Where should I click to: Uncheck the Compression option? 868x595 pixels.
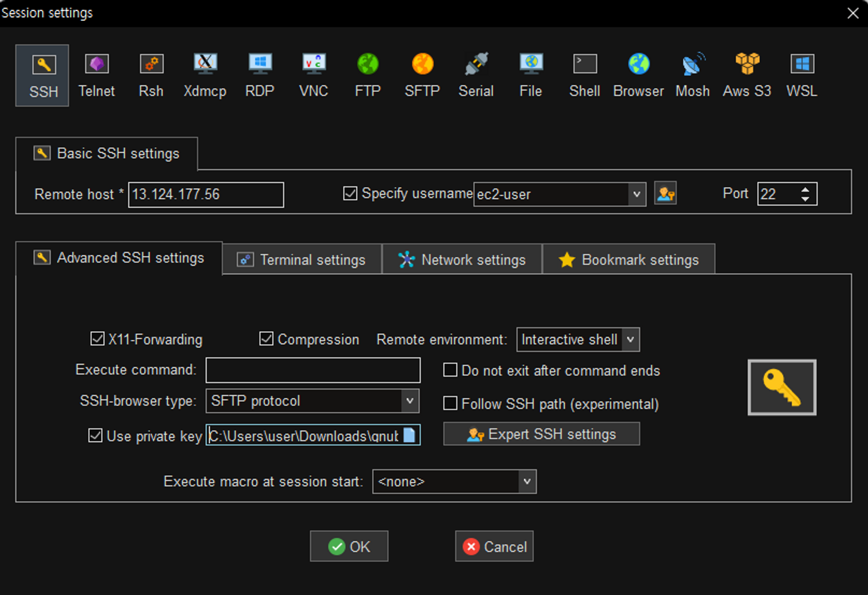coord(266,339)
